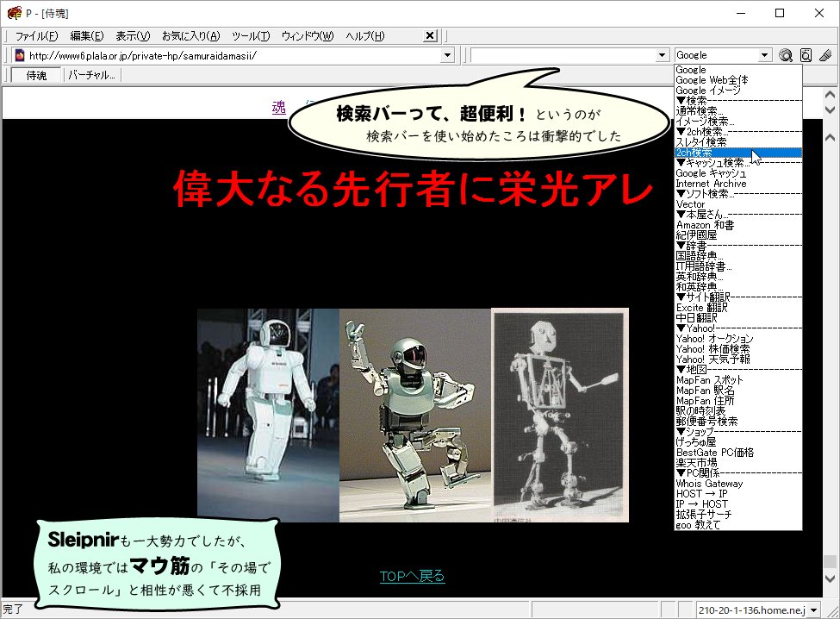Click the app icon in title bar

[x=15, y=13]
